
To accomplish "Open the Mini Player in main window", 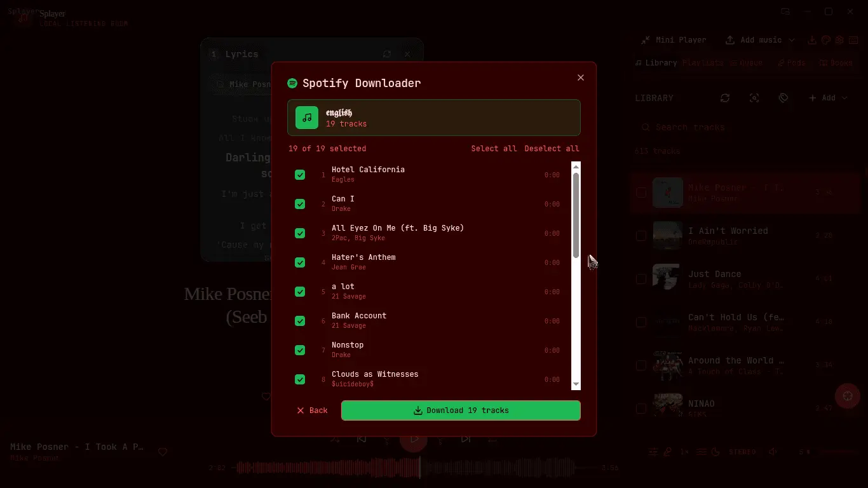I will click(x=673, y=40).
